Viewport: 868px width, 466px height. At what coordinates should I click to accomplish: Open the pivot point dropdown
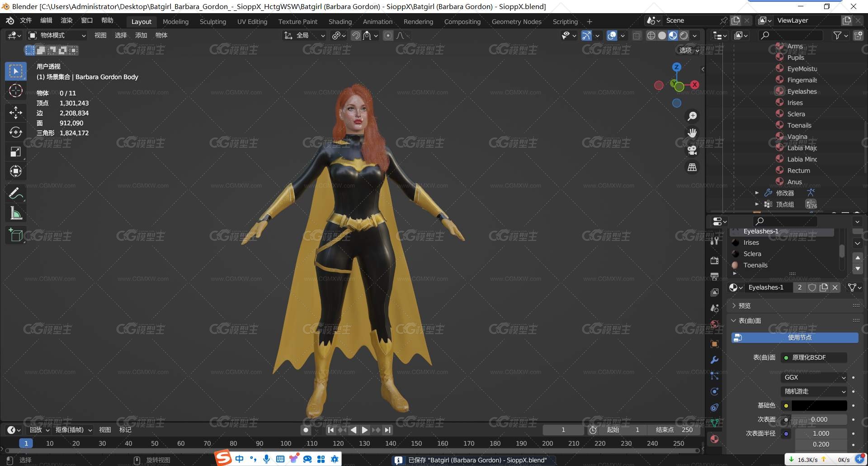coord(339,35)
